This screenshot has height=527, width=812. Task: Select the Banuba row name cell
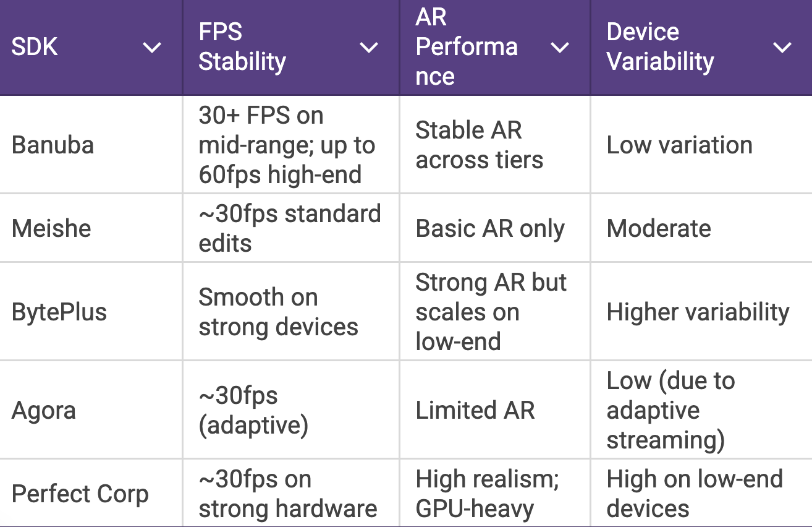(x=53, y=145)
